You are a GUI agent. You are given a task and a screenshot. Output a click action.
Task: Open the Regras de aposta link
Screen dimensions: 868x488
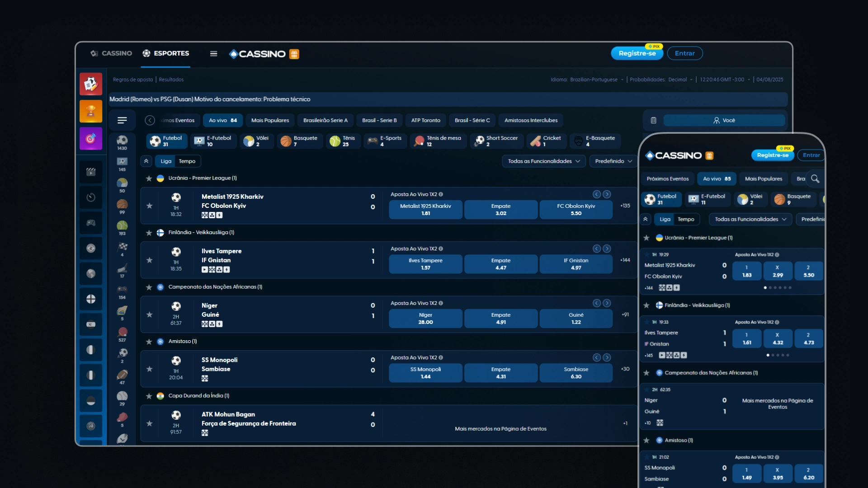click(132, 80)
